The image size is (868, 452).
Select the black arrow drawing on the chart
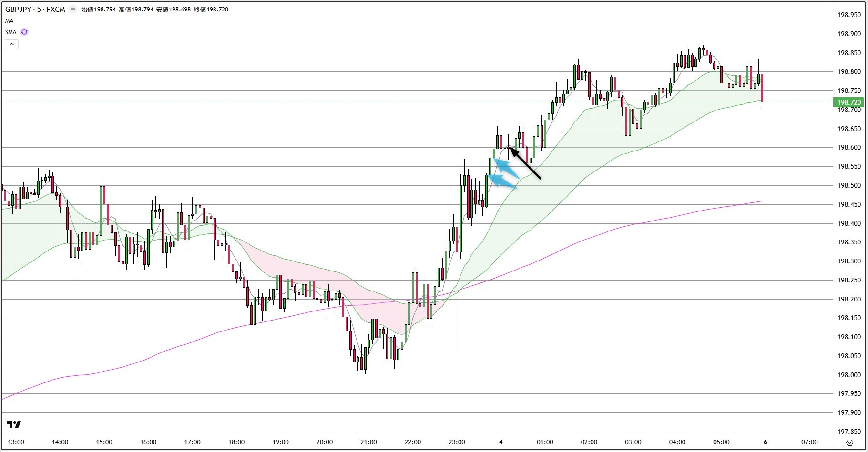[526, 164]
